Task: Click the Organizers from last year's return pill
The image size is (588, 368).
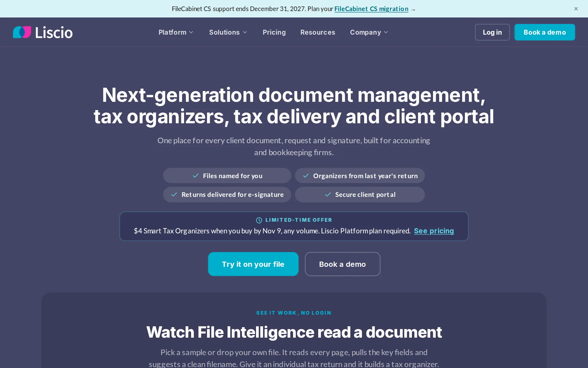Action: coord(360,176)
